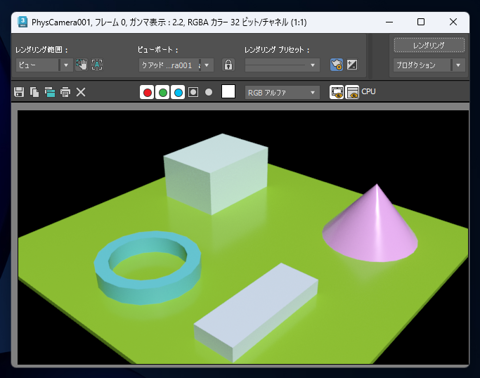Toggle the monochrome display circle
The width and height of the screenshot is (480, 378).
[x=209, y=92]
